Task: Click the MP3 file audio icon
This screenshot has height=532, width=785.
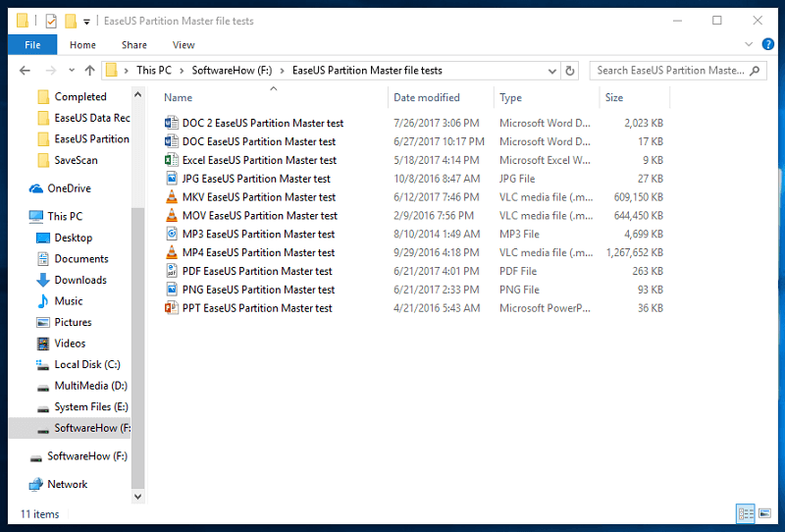Action: 171,234
